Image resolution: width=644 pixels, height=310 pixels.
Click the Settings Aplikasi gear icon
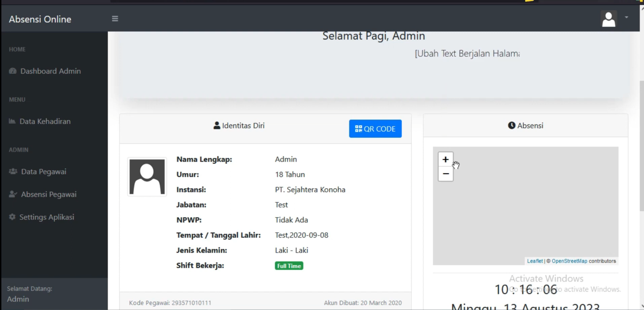click(x=12, y=217)
